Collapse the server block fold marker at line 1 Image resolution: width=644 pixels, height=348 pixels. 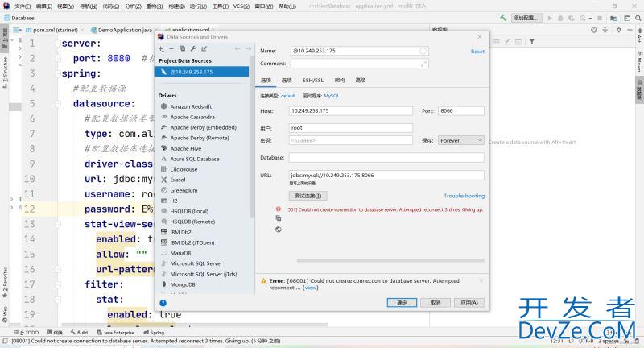click(x=58, y=43)
